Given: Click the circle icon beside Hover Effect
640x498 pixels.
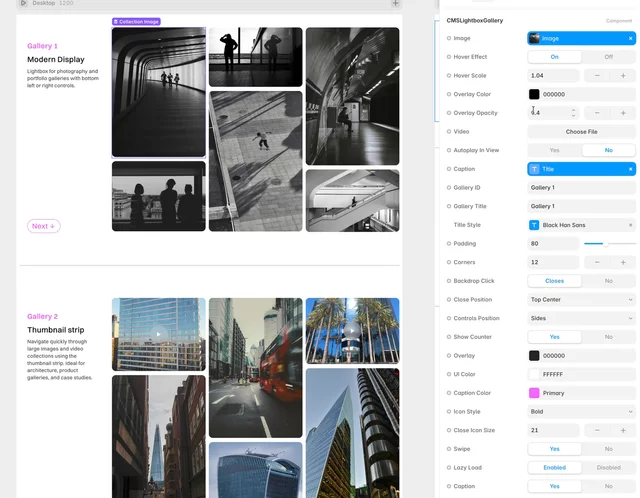Looking at the screenshot, I should pos(449,57).
